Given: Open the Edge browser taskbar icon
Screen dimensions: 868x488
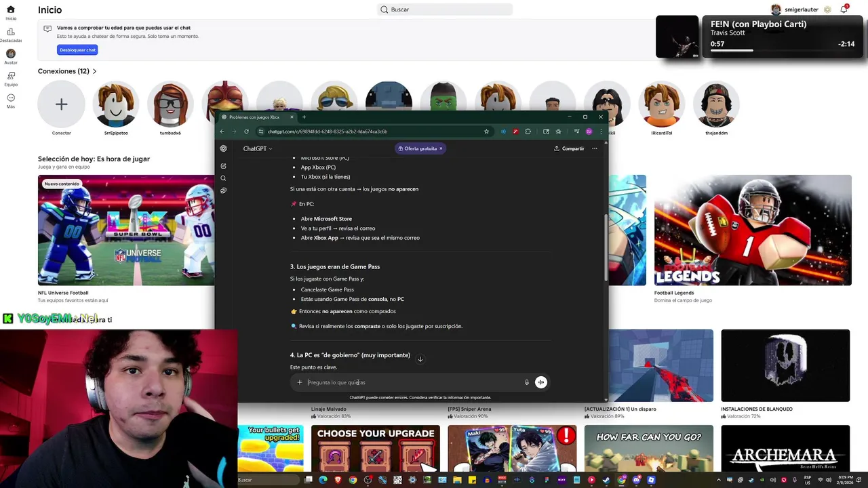Looking at the screenshot, I should tap(323, 480).
